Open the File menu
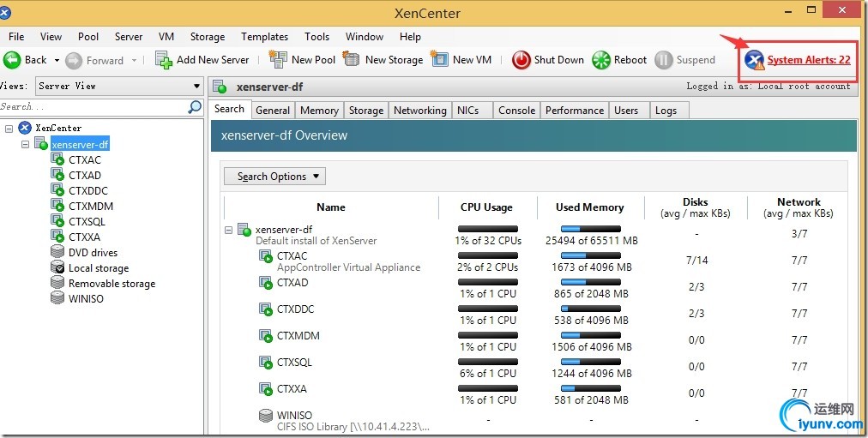 point(16,37)
